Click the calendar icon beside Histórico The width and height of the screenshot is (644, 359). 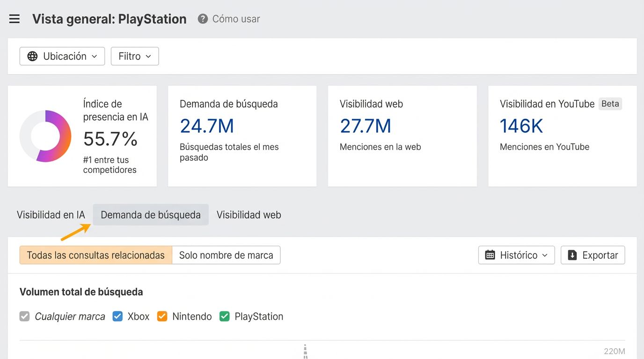point(490,255)
